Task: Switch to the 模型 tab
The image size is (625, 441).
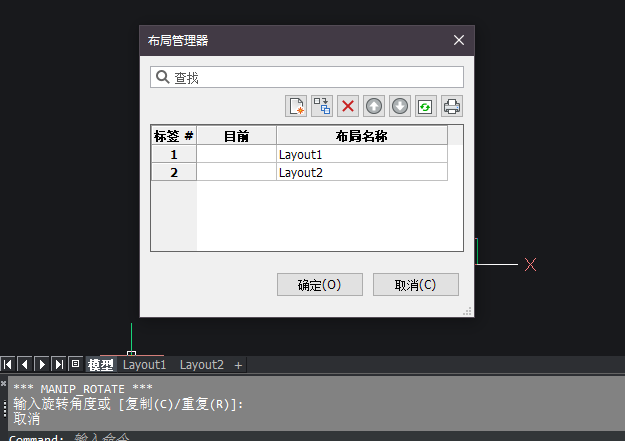Action: (100, 365)
